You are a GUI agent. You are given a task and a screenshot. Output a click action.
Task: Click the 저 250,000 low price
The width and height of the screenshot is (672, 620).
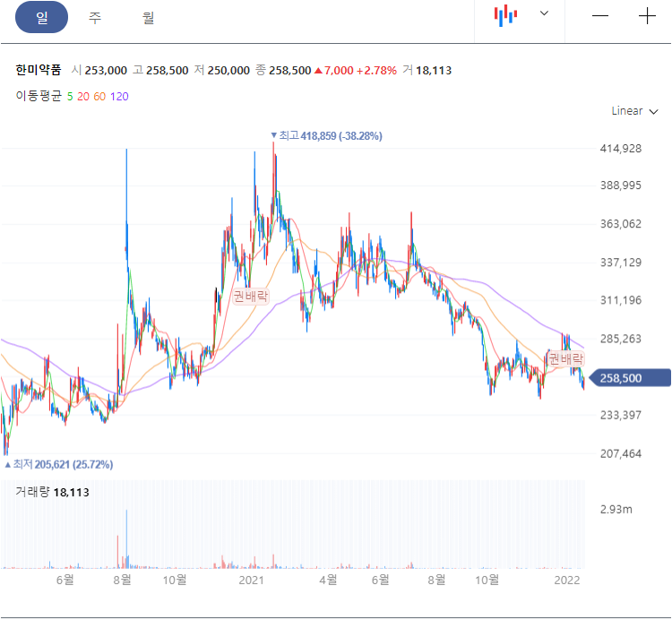click(222, 70)
